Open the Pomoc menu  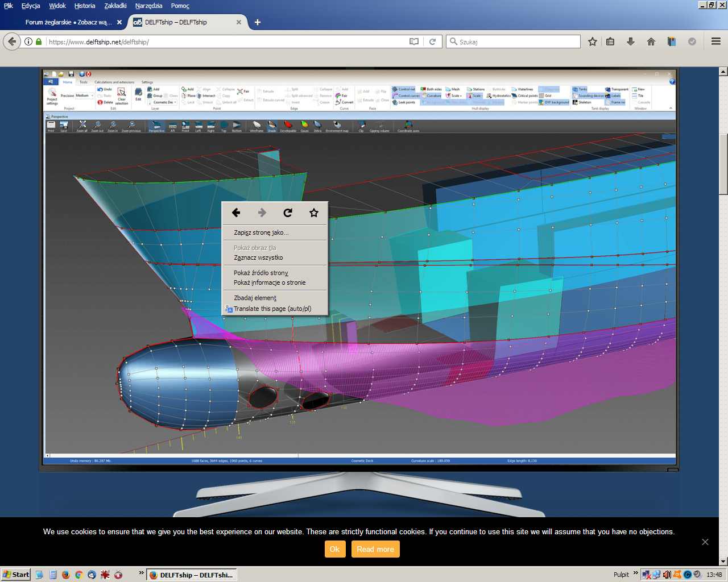click(x=180, y=6)
